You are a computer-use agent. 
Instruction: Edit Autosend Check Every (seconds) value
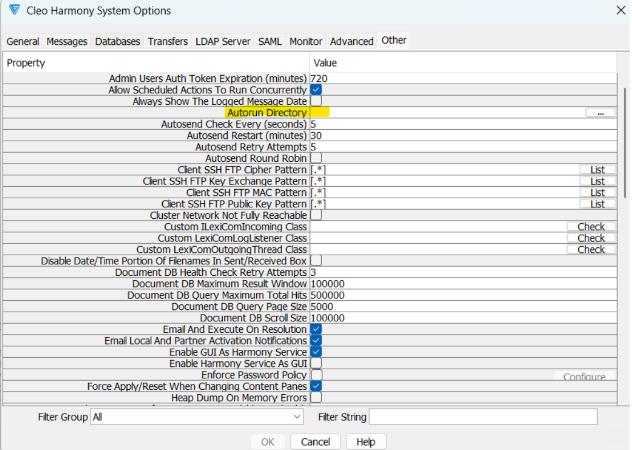click(x=463, y=124)
